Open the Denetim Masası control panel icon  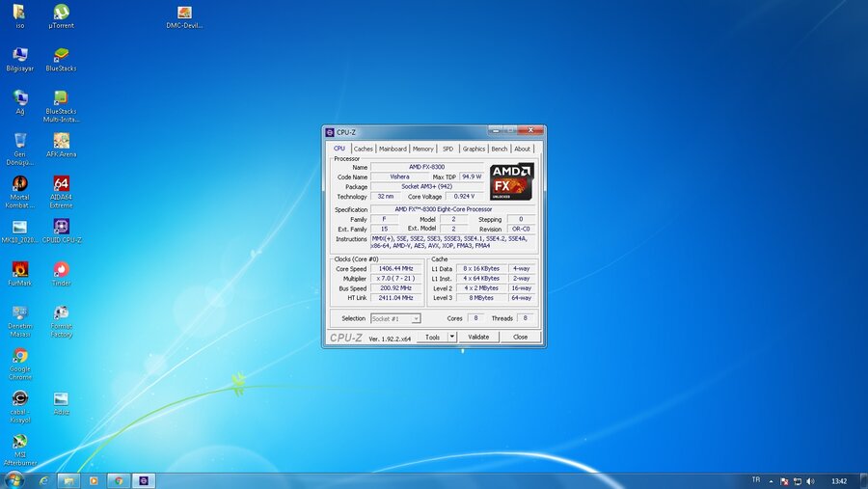click(x=20, y=321)
